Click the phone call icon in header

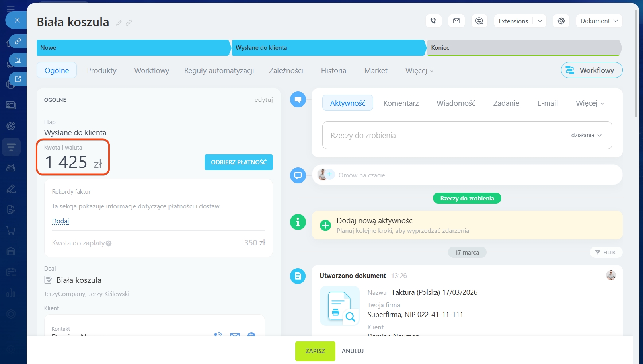pos(433,21)
